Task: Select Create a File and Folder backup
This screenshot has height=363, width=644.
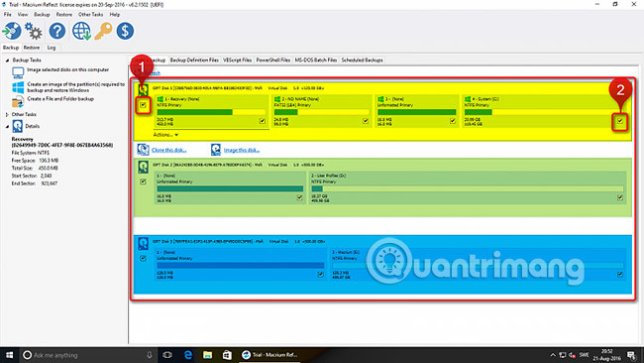Action: (x=60, y=99)
